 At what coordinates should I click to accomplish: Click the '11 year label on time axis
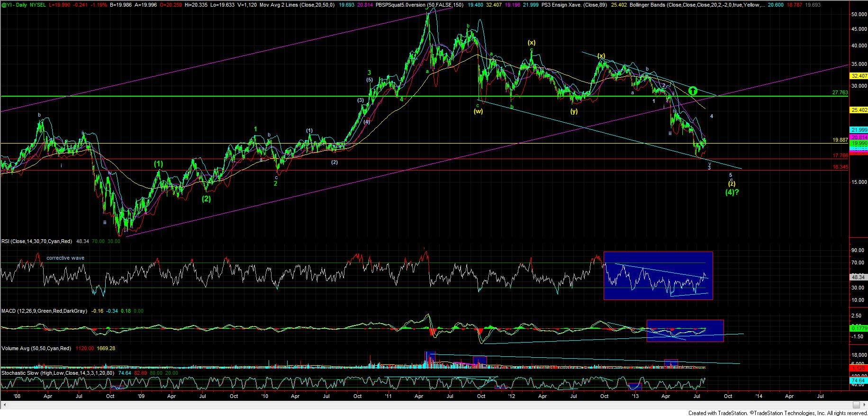pos(389,396)
